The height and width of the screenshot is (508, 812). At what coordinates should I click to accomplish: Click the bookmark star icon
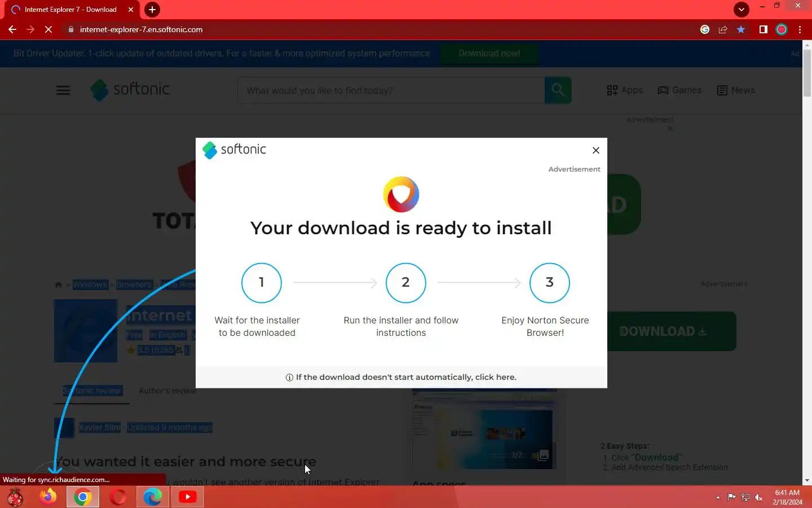tap(741, 29)
